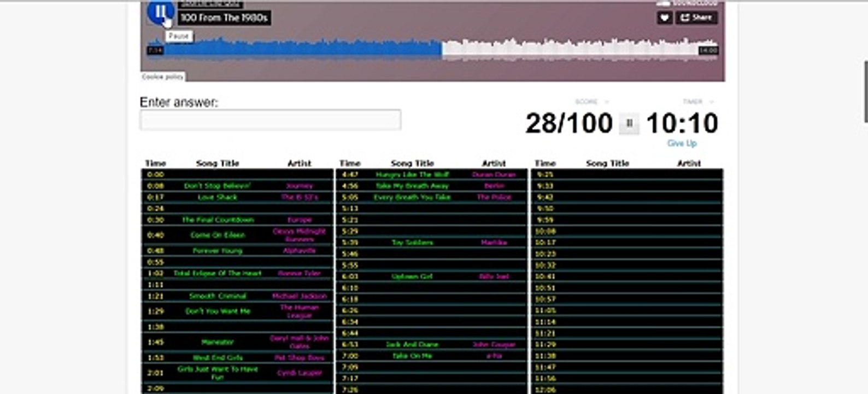Select the a-ha artist cell
The width and height of the screenshot is (868, 394).
(494, 356)
